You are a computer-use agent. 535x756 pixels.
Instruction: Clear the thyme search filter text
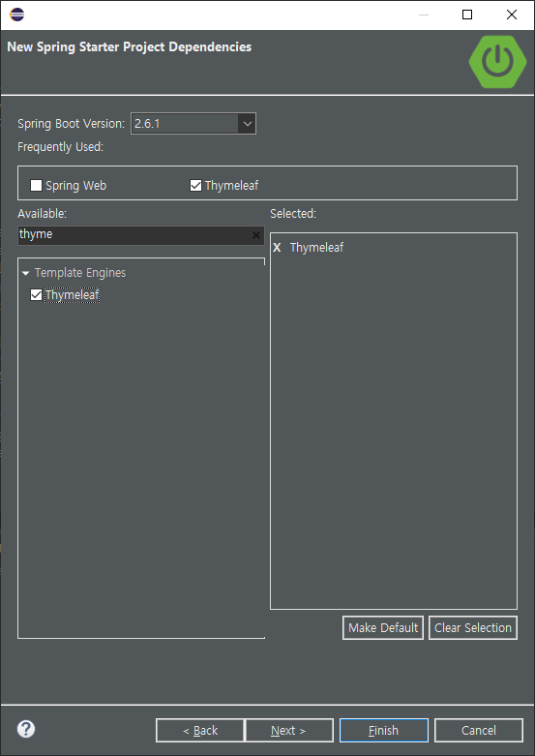(256, 235)
